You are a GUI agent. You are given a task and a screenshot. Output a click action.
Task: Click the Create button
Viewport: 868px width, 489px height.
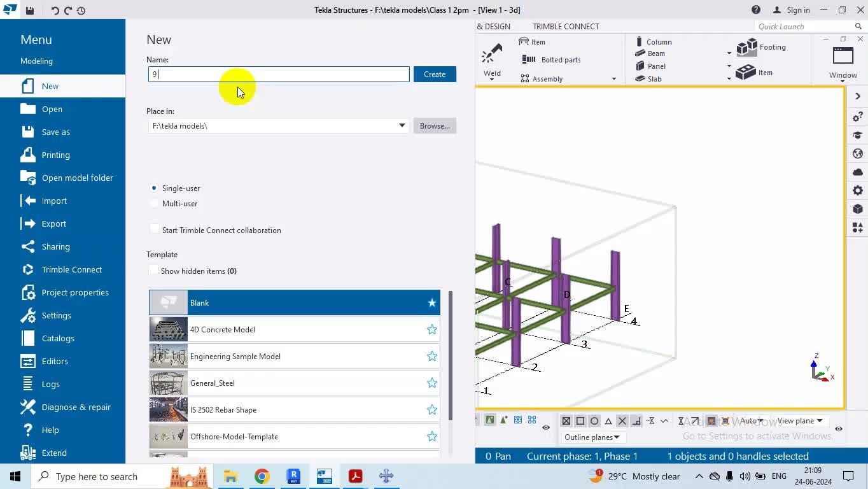coord(435,74)
